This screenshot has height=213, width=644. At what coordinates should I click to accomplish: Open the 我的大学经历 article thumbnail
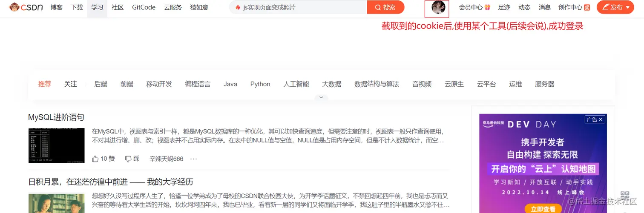pyautogui.click(x=56, y=203)
